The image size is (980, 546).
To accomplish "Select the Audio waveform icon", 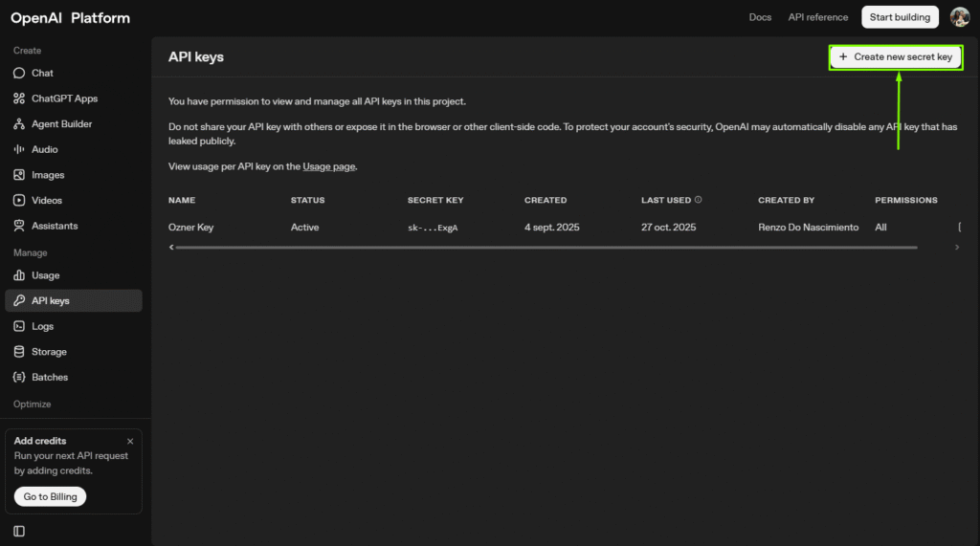I will click(19, 149).
